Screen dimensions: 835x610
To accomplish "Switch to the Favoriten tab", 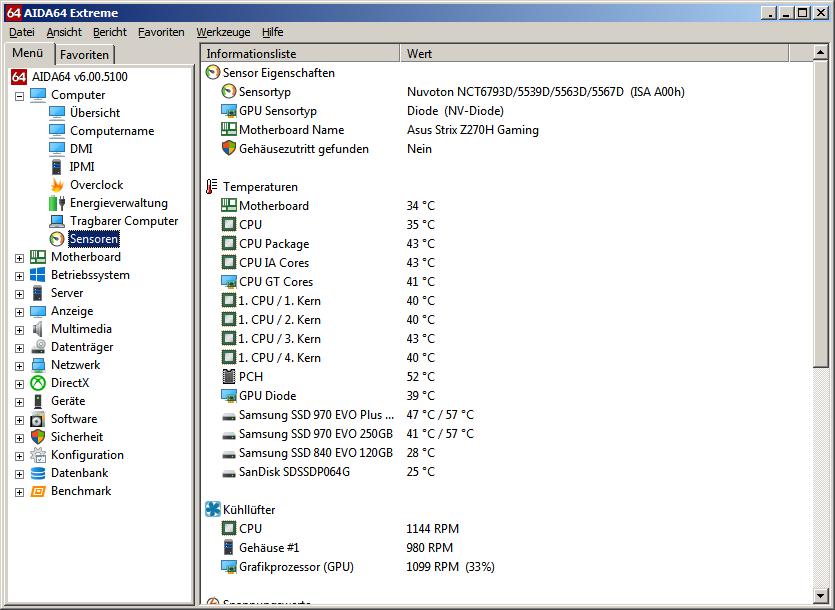I will pos(84,55).
